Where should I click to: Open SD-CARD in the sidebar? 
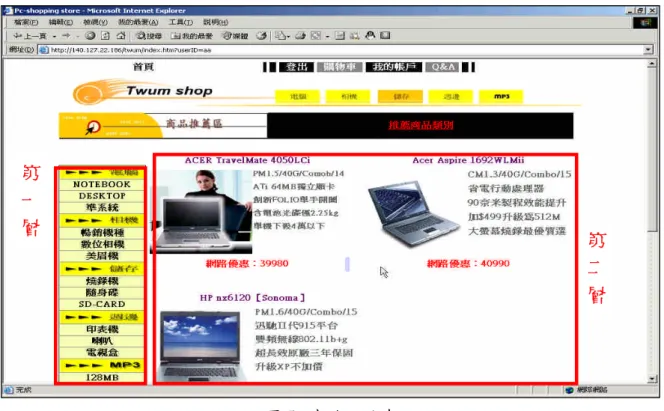click(102, 304)
